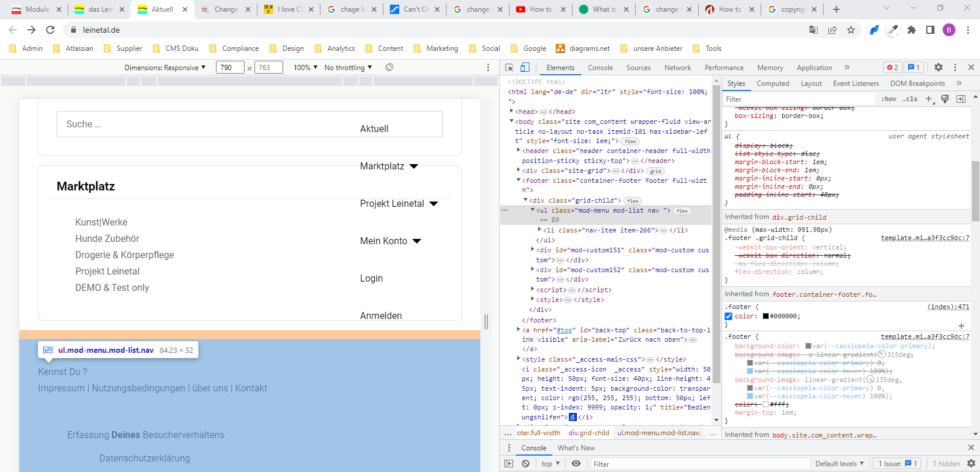The height and width of the screenshot is (472, 980).
Task: Open the DevTools three-dot customize menu
Action: click(x=955, y=67)
